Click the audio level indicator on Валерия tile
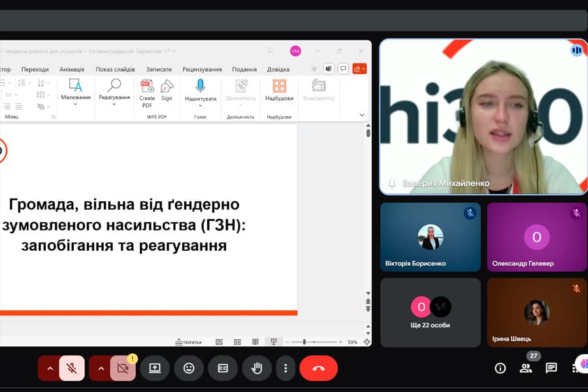Screen dimensions: 588x392 pyautogui.click(x=577, y=50)
